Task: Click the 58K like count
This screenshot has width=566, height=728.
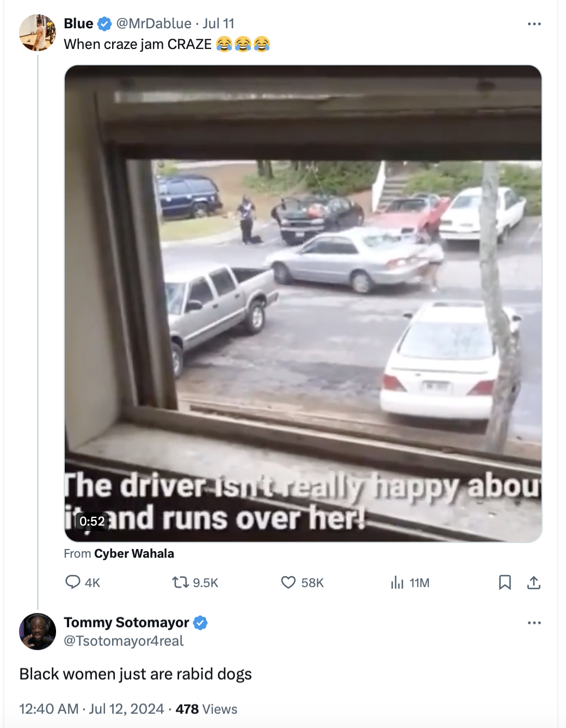Action: [x=311, y=582]
